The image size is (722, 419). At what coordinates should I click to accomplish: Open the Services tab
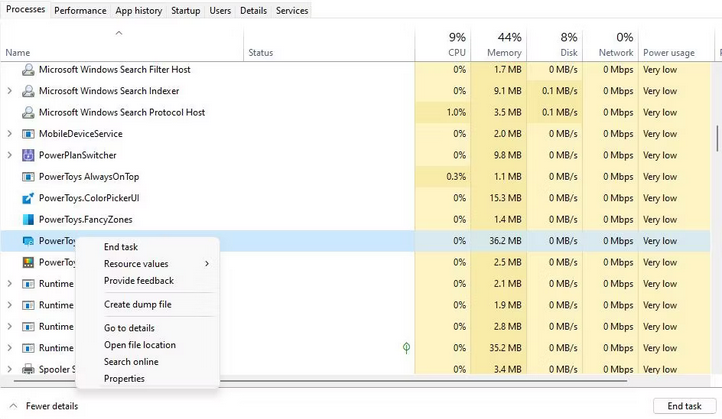[x=292, y=11]
